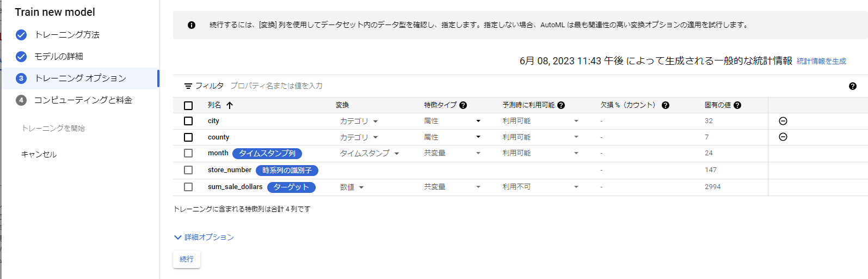Click the 変換 column header

coord(342,105)
